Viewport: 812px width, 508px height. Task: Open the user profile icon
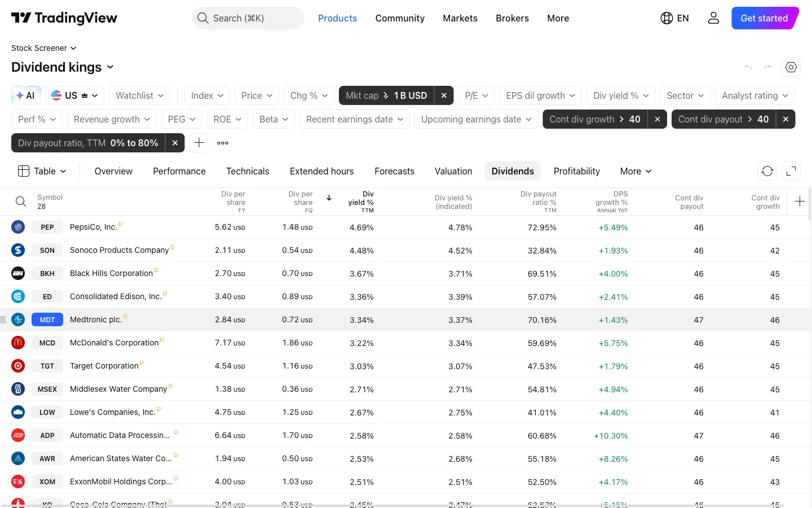pyautogui.click(x=713, y=18)
